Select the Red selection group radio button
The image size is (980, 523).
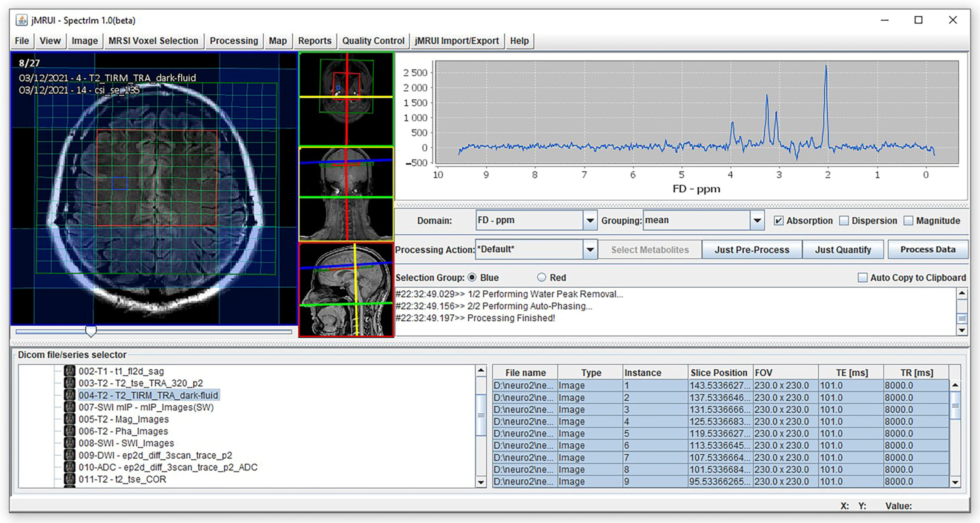coord(541,278)
